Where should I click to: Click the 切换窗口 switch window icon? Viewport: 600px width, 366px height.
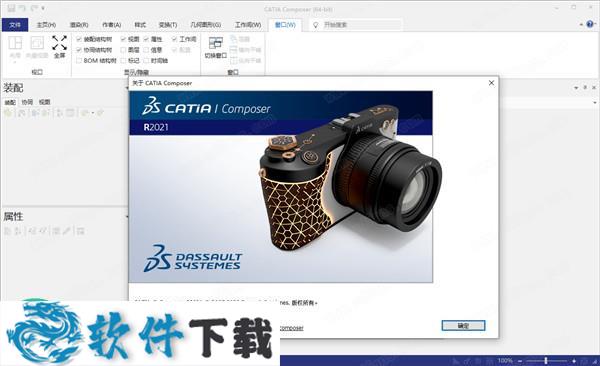click(215, 42)
